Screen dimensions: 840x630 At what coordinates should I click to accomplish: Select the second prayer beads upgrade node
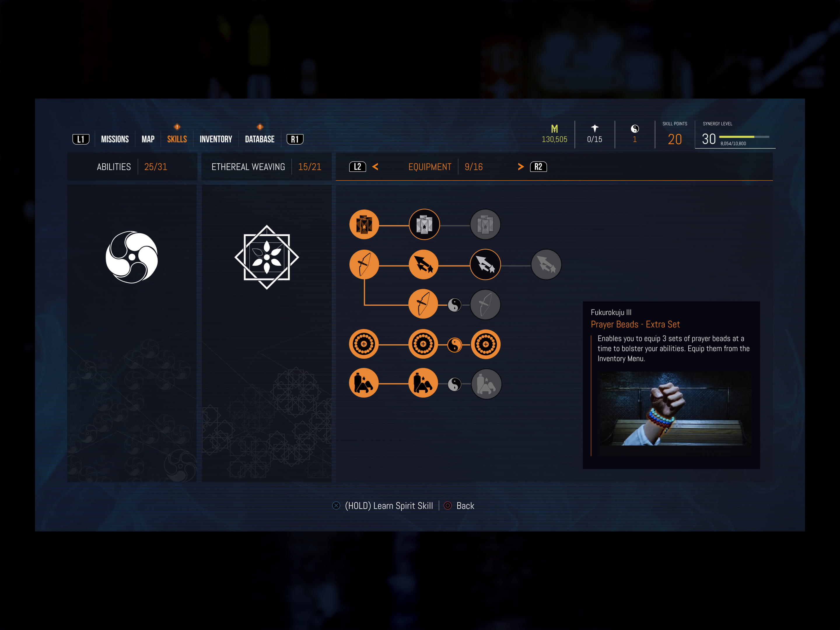[x=424, y=344]
